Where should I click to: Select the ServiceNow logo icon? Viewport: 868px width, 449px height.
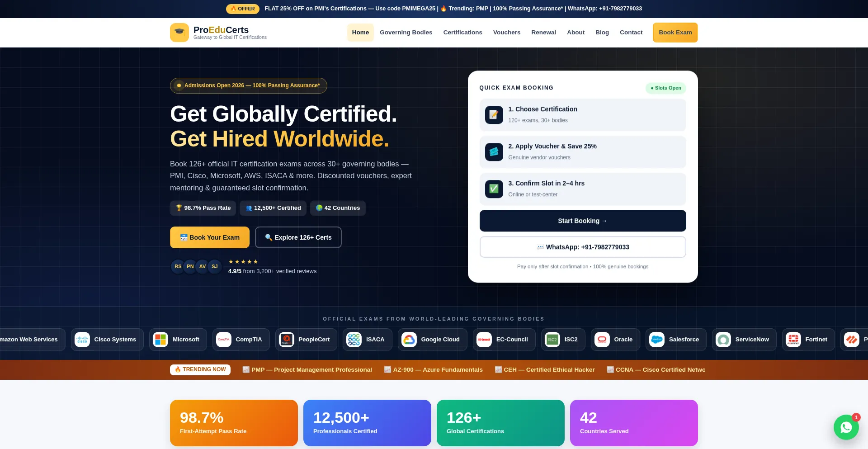pos(723,340)
